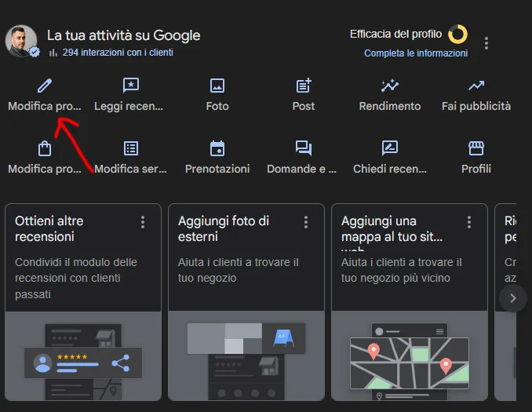The image size is (532, 412).
Task: Click the Chiedi recen... text label
Action: 390,169
